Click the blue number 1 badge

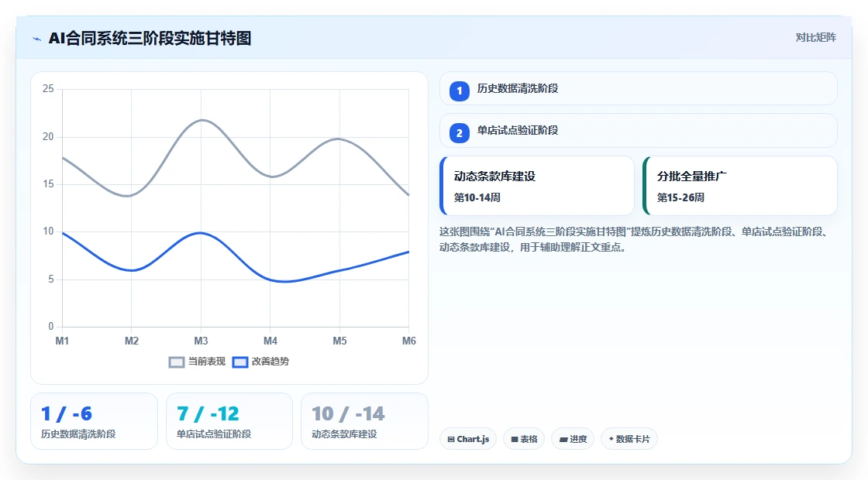tap(459, 91)
